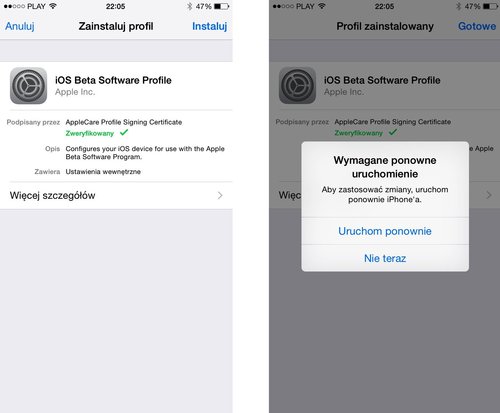Tap the battery icon in left status bar

221,6
